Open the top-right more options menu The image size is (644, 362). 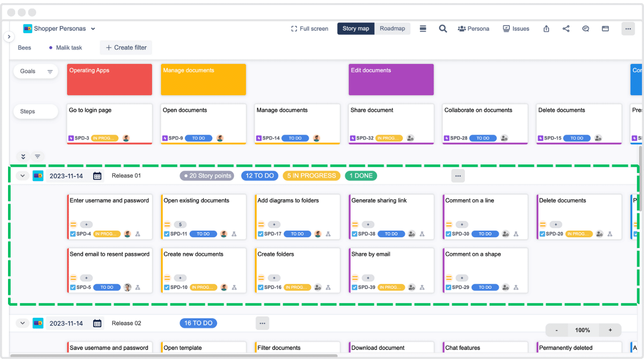(628, 29)
